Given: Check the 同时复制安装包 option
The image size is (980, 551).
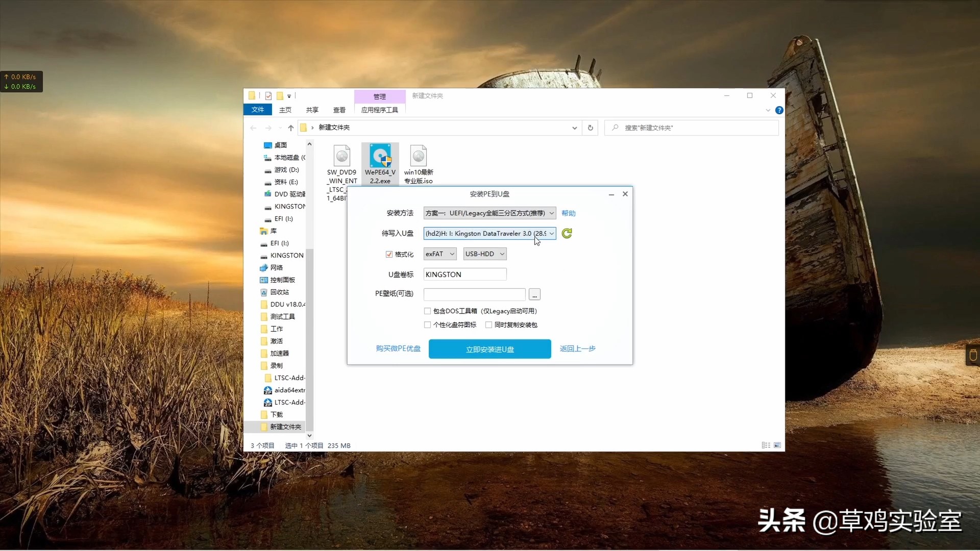Looking at the screenshot, I should pyautogui.click(x=488, y=324).
